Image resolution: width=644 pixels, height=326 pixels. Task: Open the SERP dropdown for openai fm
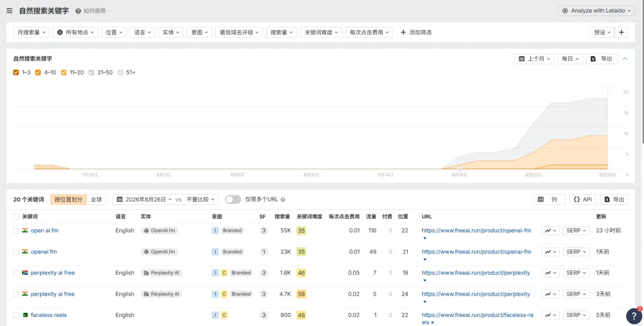pyautogui.click(x=576, y=252)
